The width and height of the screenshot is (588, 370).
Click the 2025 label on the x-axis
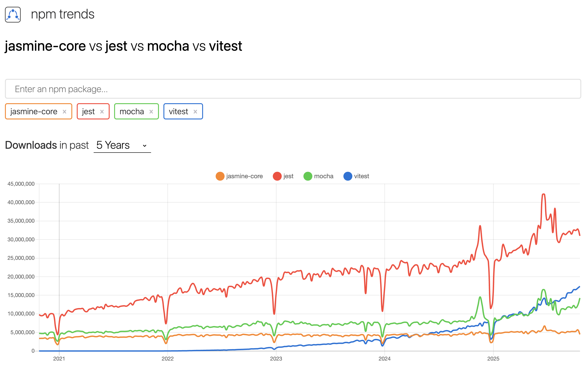tap(493, 359)
